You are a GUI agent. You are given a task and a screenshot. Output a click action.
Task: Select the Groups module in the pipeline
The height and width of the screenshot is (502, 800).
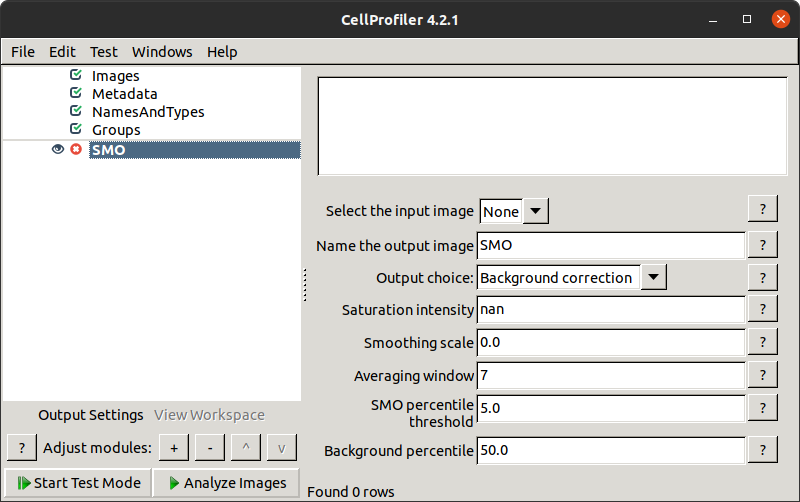point(116,130)
